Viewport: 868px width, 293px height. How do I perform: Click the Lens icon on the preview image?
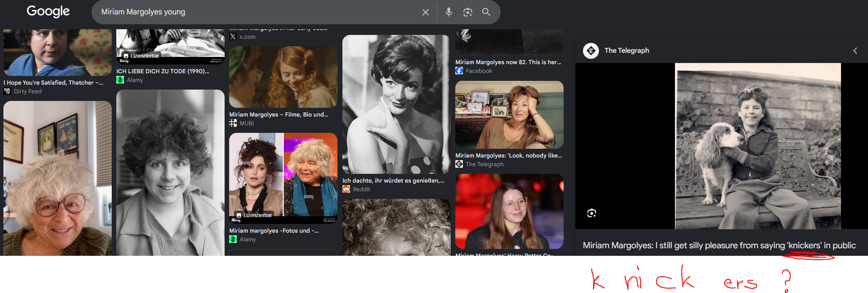click(x=592, y=213)
